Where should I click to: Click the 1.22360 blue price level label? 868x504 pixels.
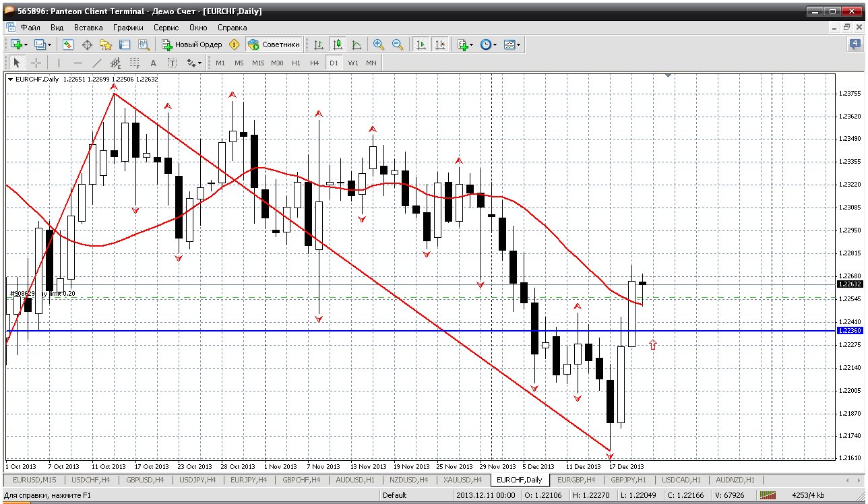[849, 331]
